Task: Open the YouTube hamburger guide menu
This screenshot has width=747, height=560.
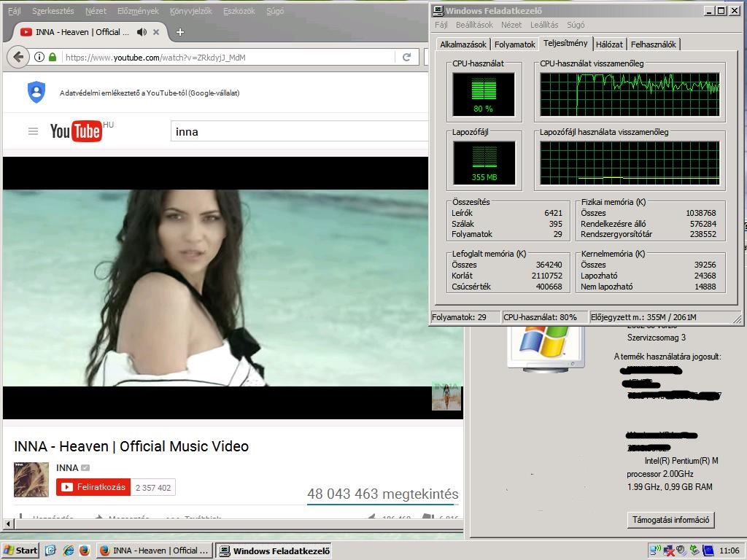Action: click(x=33, y=131)
